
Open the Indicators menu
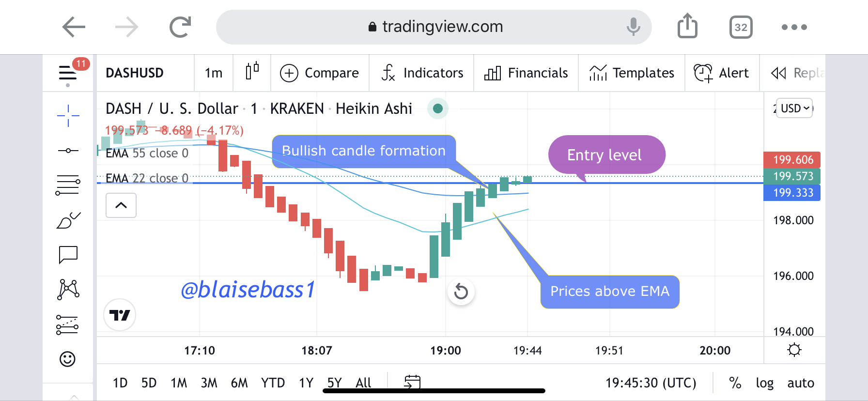(422, 73)
